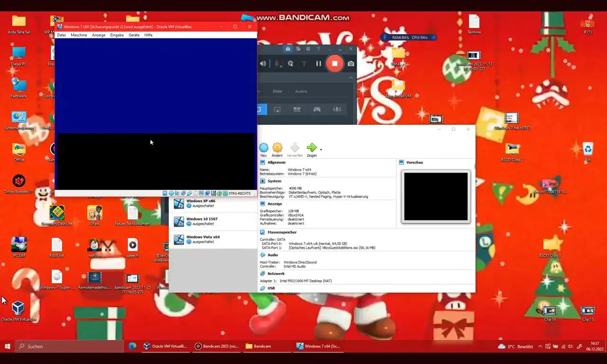Open Bandicam help question mark
Viewport: 607px width, 364px height.
pos(318,49)
